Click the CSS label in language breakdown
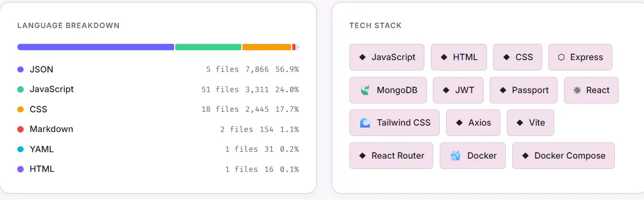 click(38, 109)
